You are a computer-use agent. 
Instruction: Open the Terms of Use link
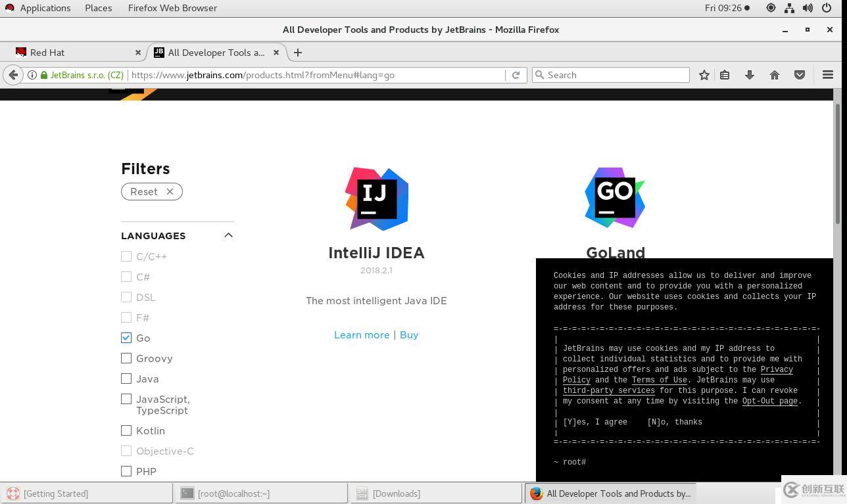(x=660, y=380)
